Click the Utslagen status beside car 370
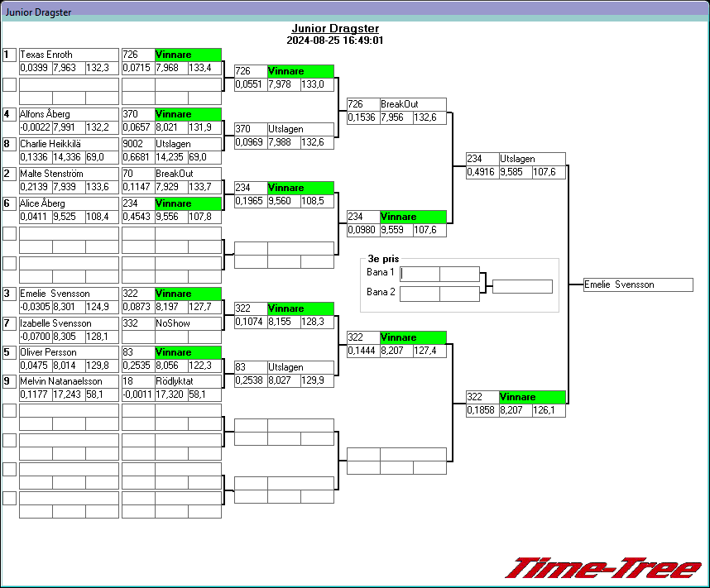710x588 pixels. (x=300, y=130)
